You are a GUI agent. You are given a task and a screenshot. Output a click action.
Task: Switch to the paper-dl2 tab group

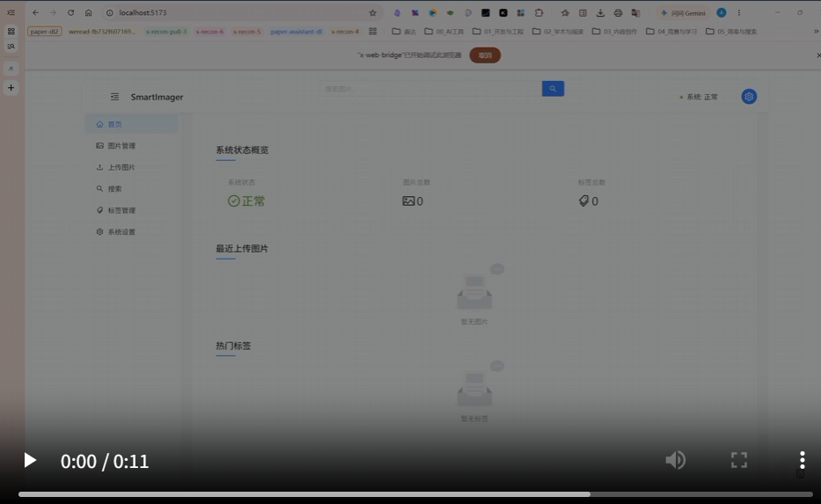click(45, 32)
